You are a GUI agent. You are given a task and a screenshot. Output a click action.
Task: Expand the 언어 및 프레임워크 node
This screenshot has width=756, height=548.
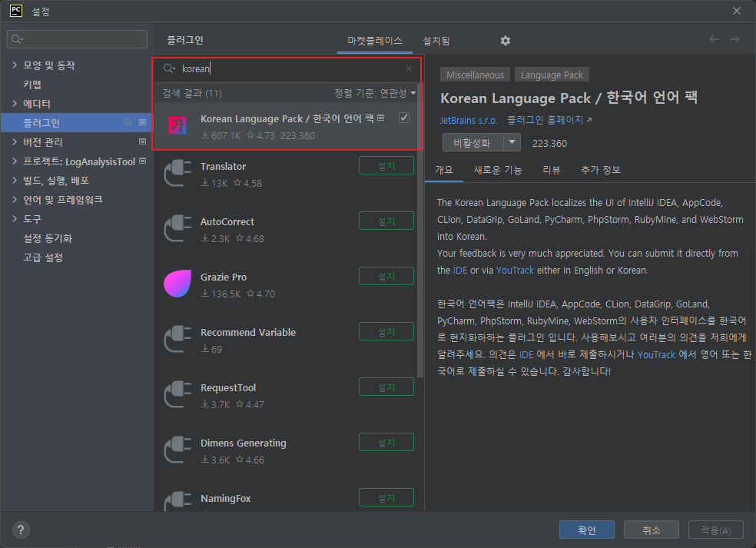(x=15, y=200)
